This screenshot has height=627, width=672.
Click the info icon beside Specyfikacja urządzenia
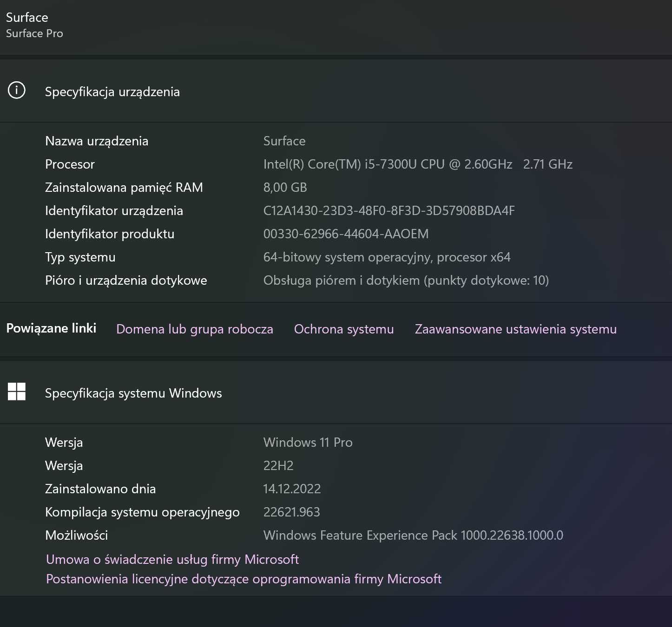coord(17,90)
